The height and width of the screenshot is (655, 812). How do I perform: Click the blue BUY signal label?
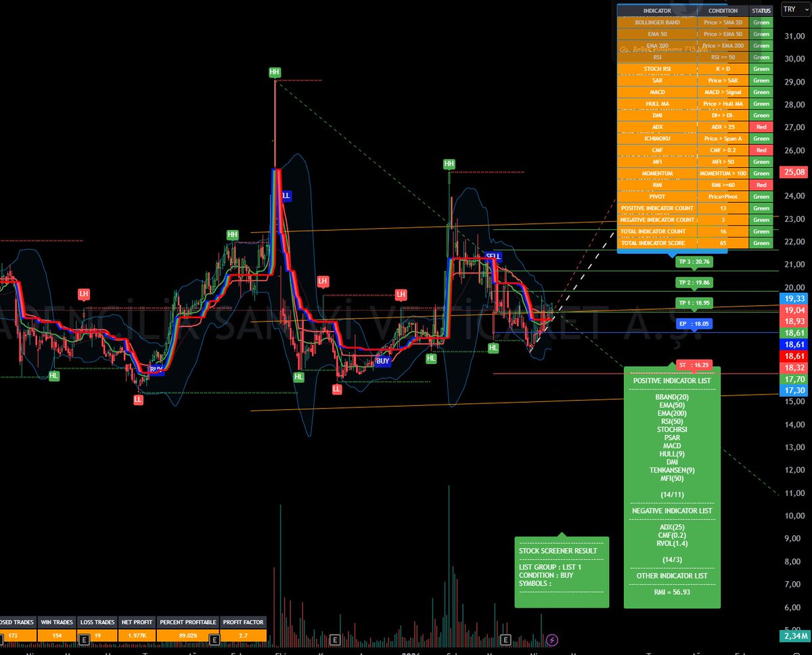(x=382, y=361)
